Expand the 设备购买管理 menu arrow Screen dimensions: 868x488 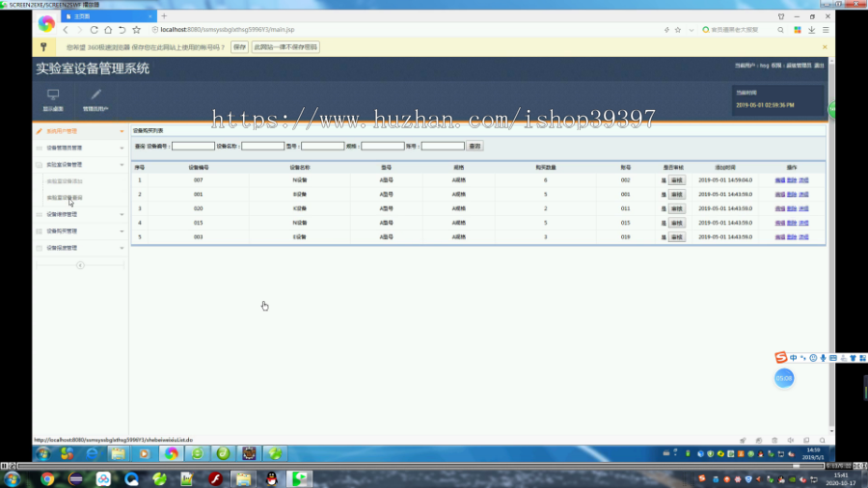pyautogui.click(x=122, y=231)
